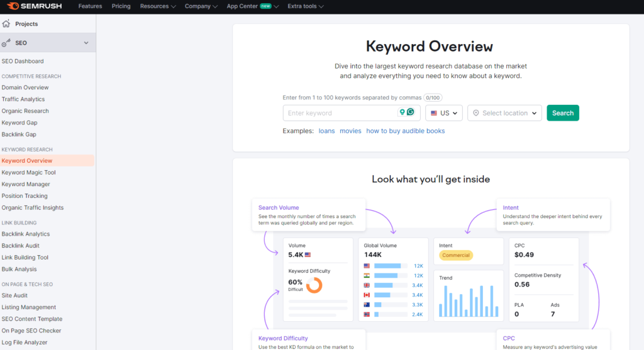Click the purple Keyword Difficulty callout heading
Screen dimensions: 644x350
coord(283,338)
